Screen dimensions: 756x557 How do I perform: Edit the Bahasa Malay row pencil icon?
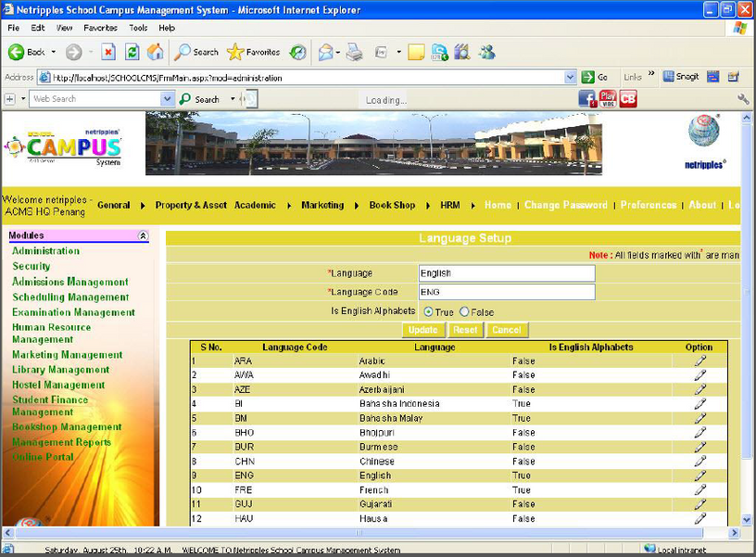coord(700,418)
